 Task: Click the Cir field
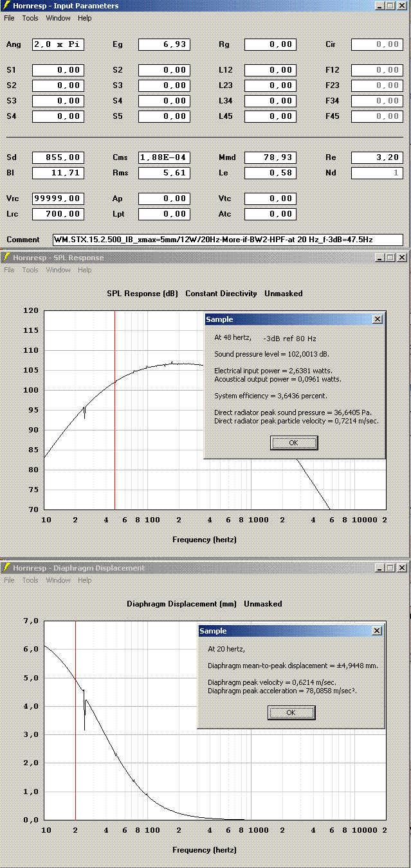[x=377, y=45]
